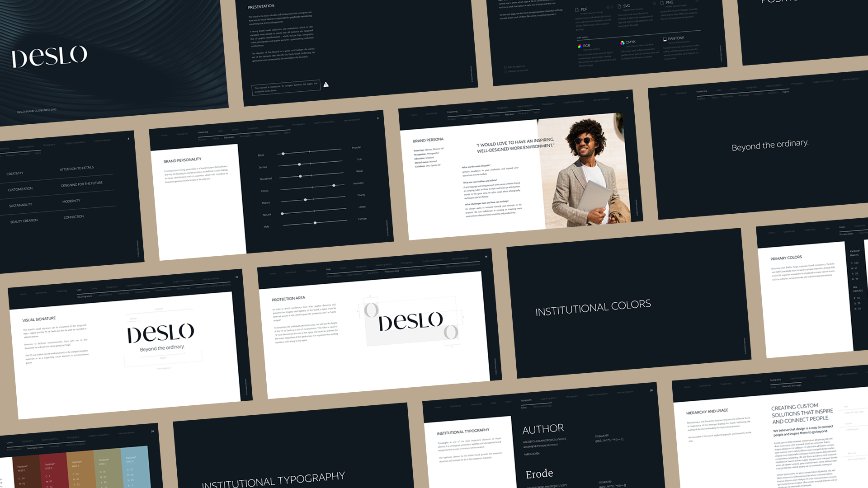Select 'Secondary colors' sub-tab on swatches slide
The width and height of the screenshot is (868, 488).
pos(35,448)
